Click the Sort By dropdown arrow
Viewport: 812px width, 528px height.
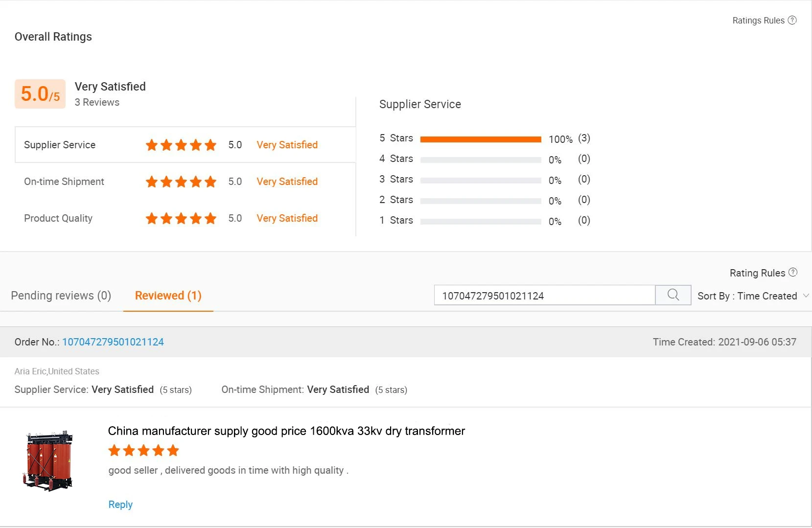point(806,296)
